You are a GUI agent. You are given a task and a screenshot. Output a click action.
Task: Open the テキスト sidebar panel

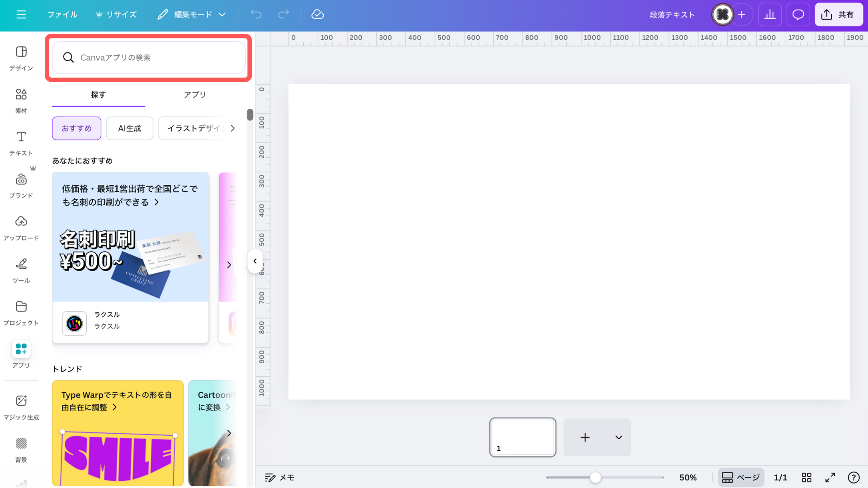[21, 143]
